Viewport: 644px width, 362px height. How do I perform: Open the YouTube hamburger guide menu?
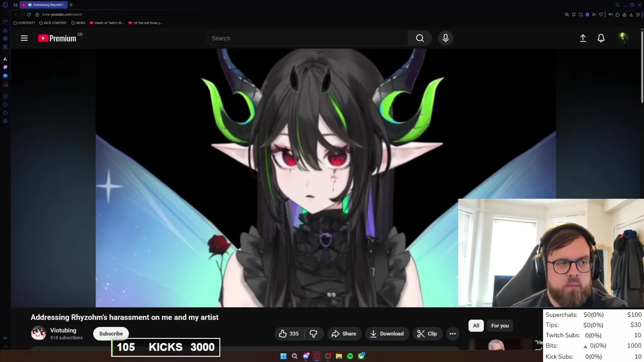[24, 38]
